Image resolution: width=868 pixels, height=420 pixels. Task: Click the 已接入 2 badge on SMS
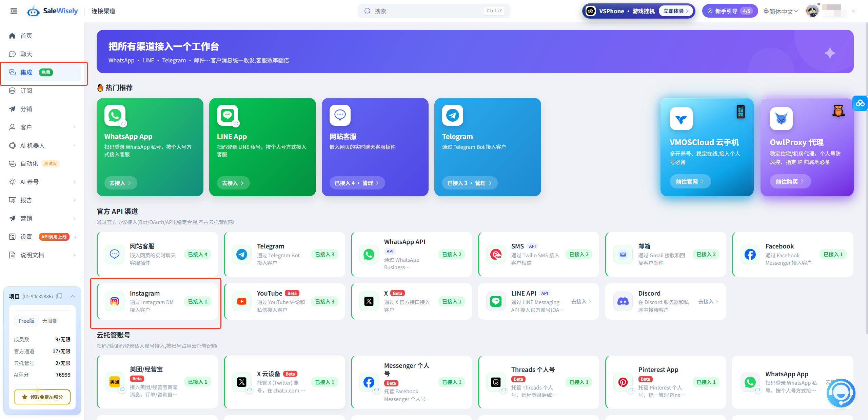coord(579,254)
